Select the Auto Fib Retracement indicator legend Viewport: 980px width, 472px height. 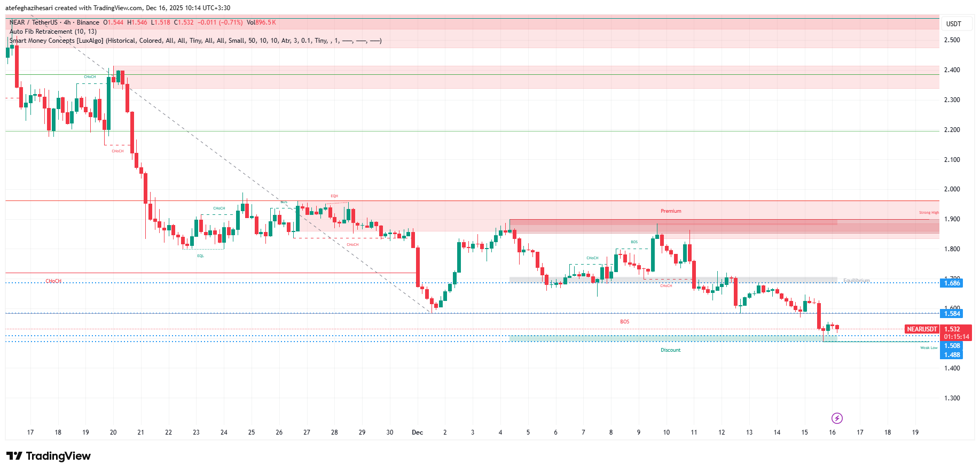pyautogui.click(x=53, y=32)
